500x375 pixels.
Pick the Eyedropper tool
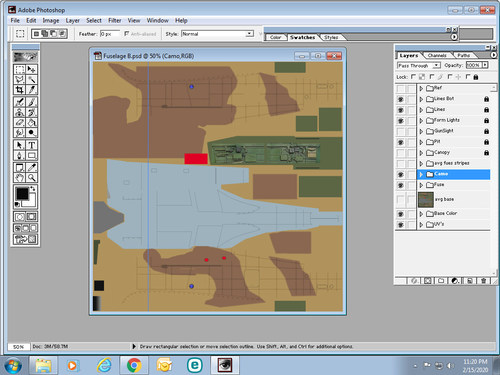point(31,167)
